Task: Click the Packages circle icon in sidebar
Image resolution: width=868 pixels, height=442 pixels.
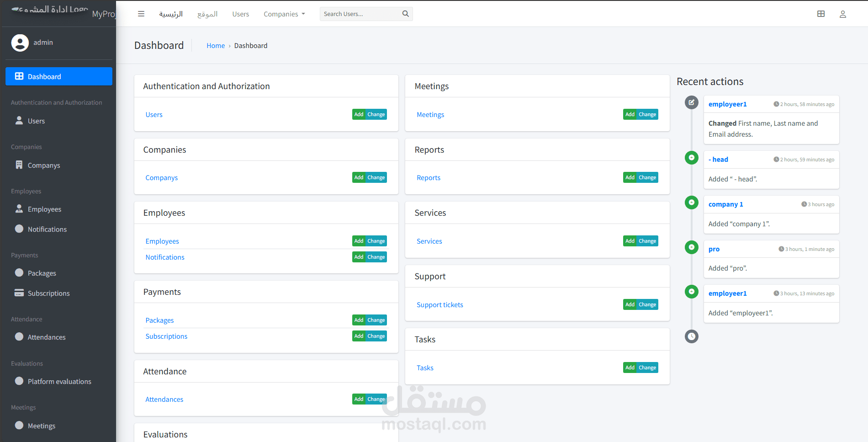Action: tap(19, 272)
